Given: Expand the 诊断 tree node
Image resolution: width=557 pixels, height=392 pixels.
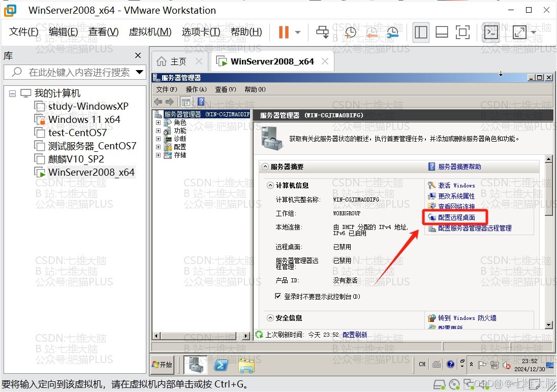Looking at the screenshot, I should (159, 139).
